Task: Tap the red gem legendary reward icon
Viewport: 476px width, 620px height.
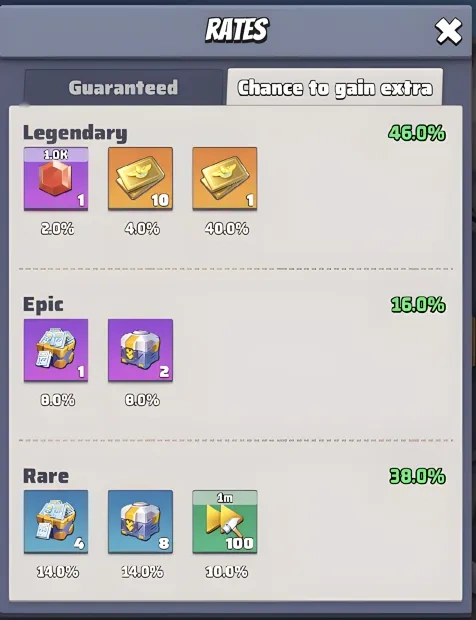Action: [56, 178]
